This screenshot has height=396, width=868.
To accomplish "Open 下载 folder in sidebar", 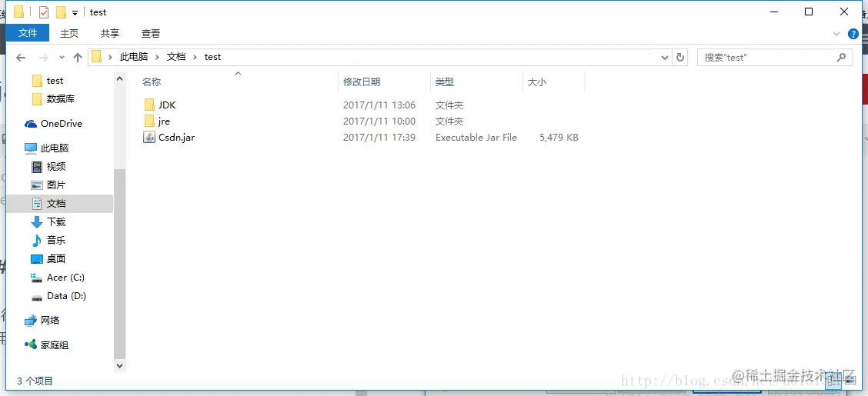I will pyautogui.click(x=56, y=221).
